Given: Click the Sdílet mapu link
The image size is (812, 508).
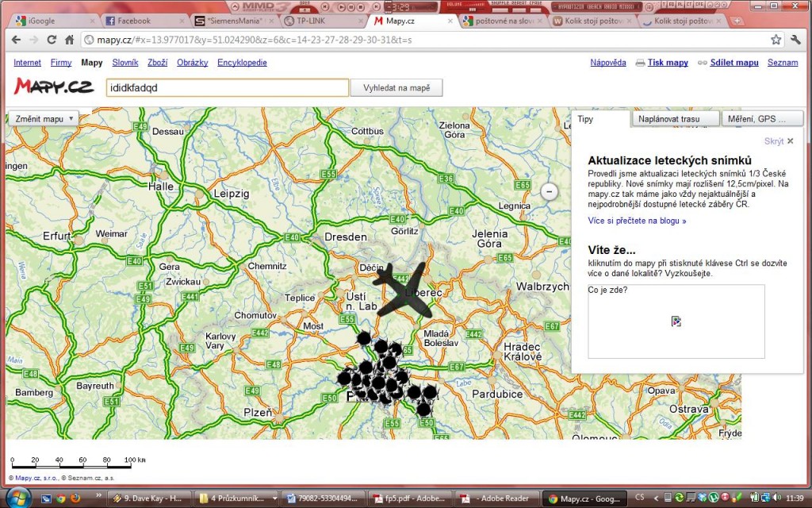Looking at the screenshot, I should (x=734, y=63).
